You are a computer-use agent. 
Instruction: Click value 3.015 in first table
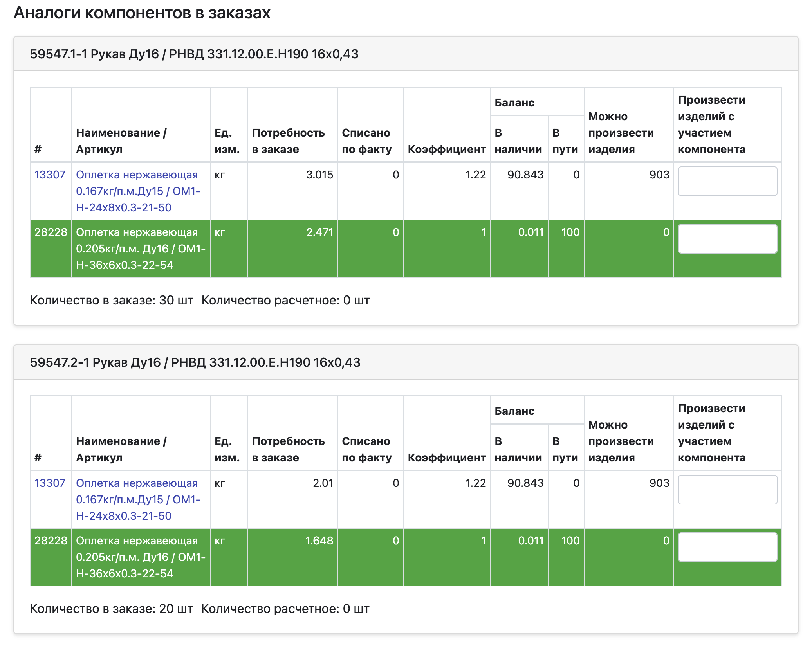pos(319,175)
